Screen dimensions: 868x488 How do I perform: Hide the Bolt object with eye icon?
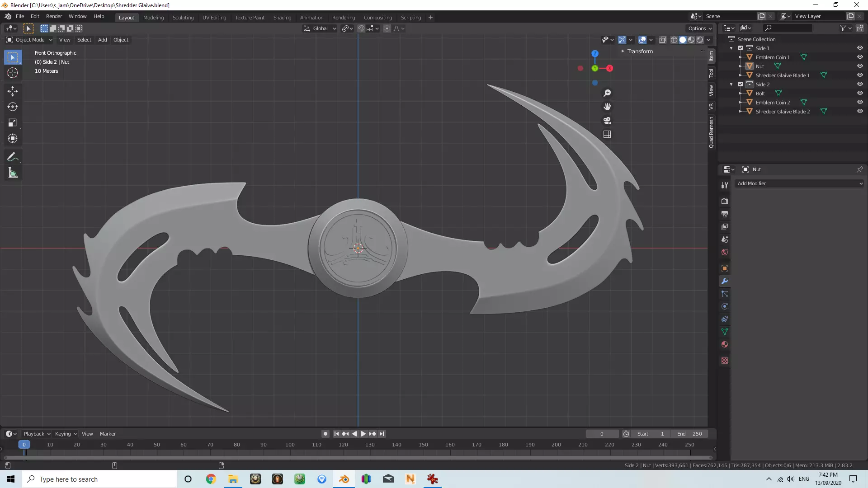tap(860, 93)
